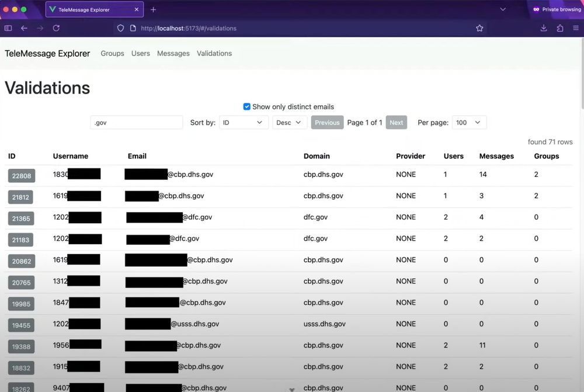This screenshot has width=584, height=392.
Task: Click the found 71 rows text
Action: pos(550,142)
